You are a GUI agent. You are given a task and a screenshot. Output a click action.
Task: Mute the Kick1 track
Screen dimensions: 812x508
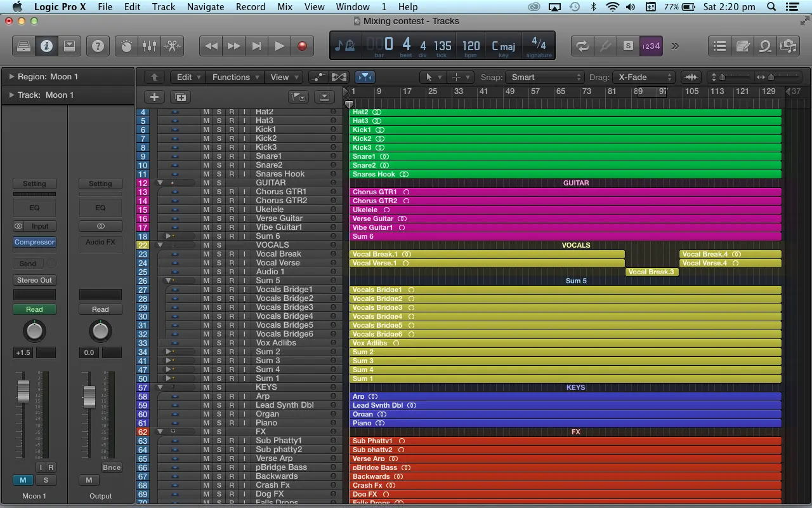click(x=206, y=130)
